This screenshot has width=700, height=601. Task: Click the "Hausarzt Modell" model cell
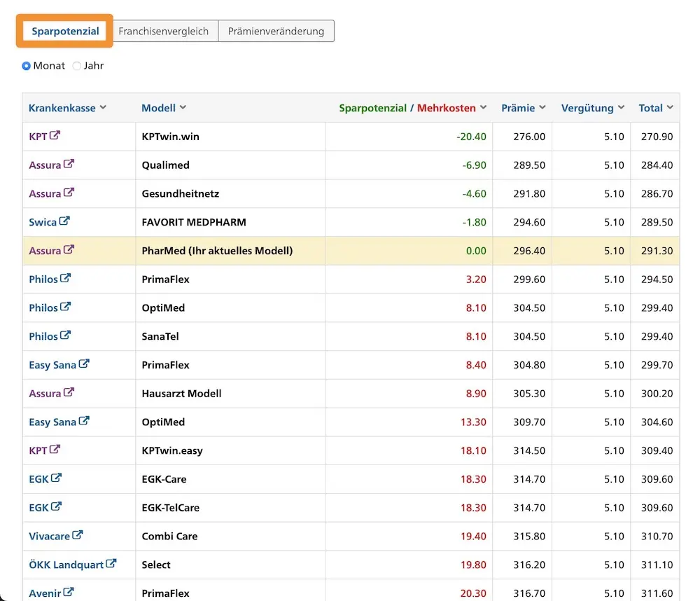pos(182,394)
